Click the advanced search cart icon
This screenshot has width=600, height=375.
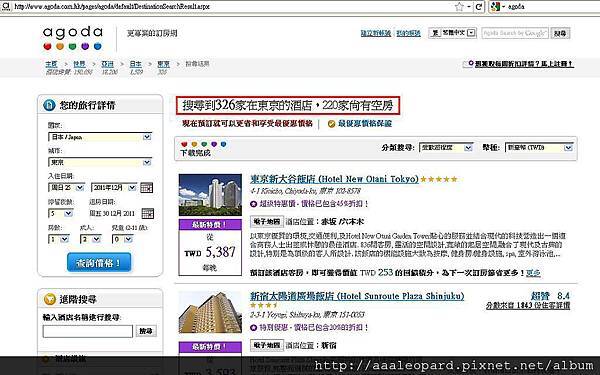coord(50,299)
